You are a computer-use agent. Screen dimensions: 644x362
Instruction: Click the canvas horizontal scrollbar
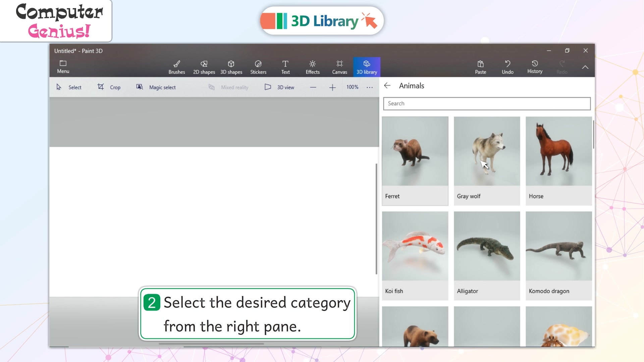211,344
